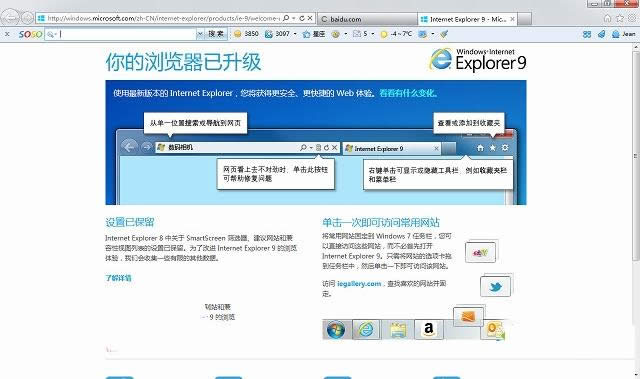Click the broom clean-up toolbar icon
The height and width of the screenshot is (379, 642).
coord(444,34)
